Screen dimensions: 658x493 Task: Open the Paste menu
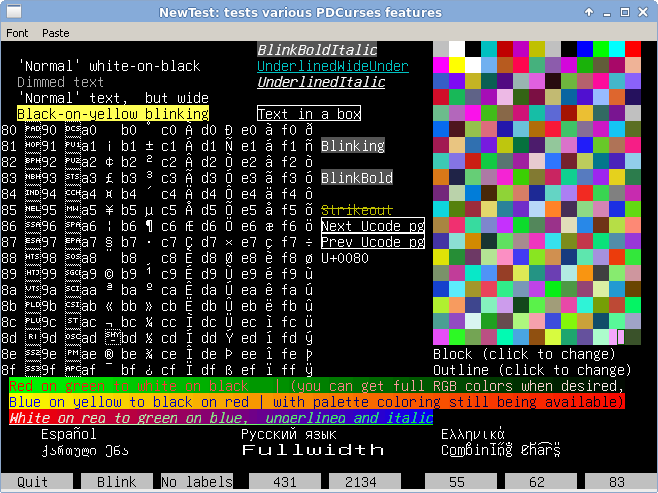pos(55,33)
